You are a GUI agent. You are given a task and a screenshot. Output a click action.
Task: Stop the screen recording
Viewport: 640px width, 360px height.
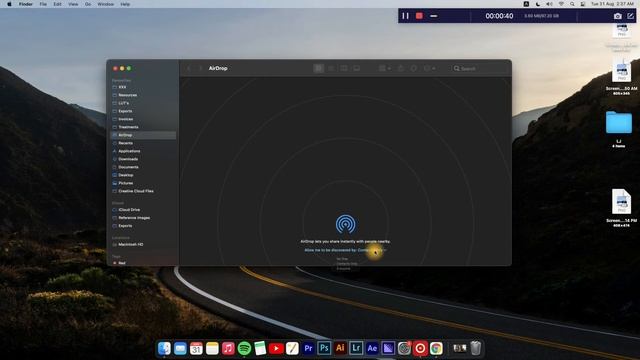pos(419,16)
